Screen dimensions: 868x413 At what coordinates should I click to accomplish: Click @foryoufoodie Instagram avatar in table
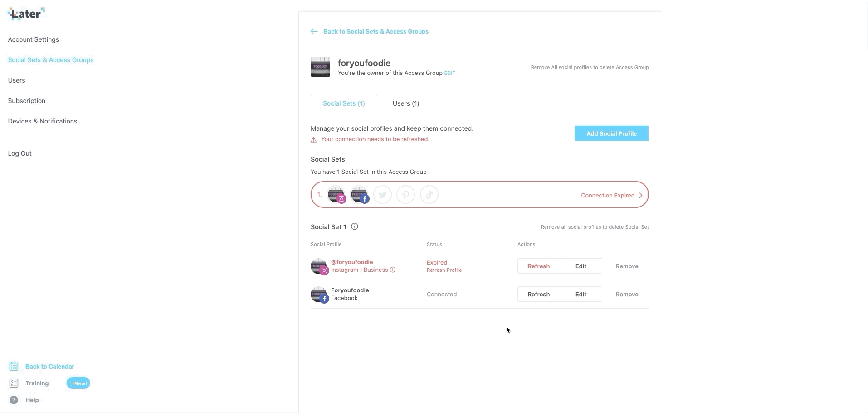click(x=319, y=266)
